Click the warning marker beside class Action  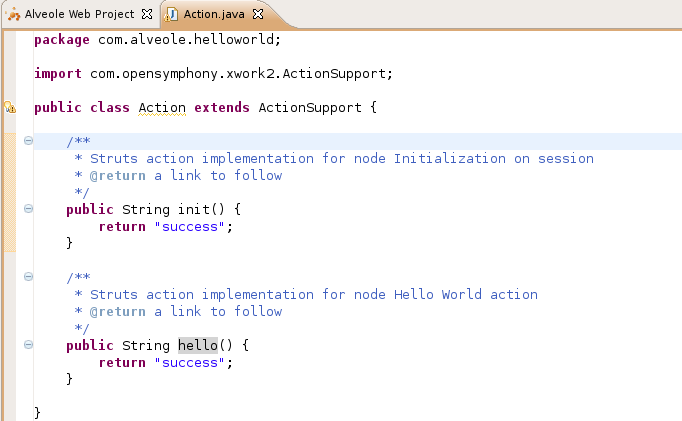point(9,108)
